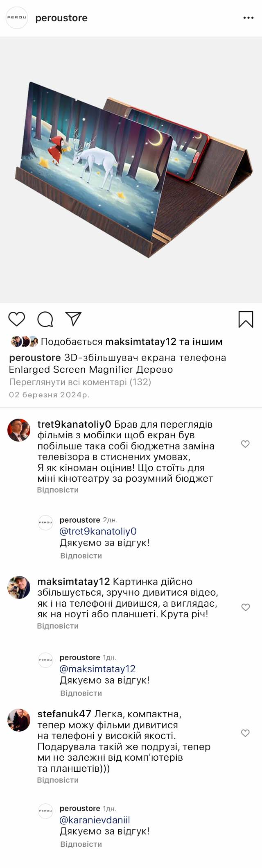This screenshot has width=262, height=868.
Task: Open tret9kanatoliy0's profile picture
Action: click(x=19, y=430)
